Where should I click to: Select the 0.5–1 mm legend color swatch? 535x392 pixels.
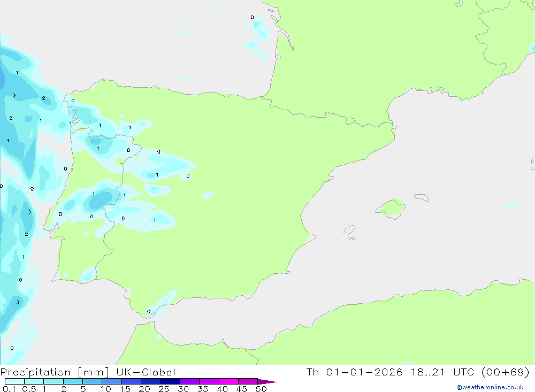tap(34, 381)
